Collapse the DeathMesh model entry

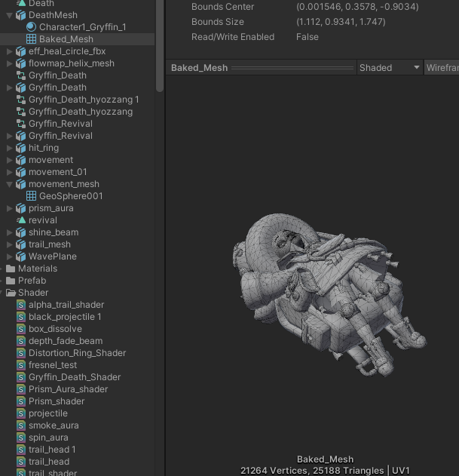point(9,15)
